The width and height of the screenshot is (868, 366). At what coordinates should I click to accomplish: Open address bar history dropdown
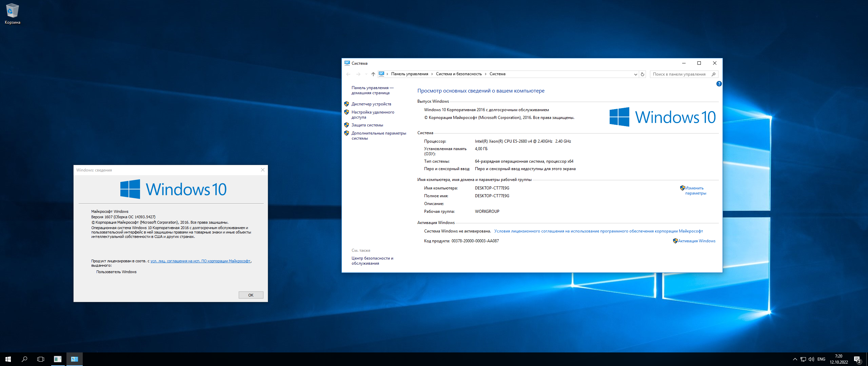636,74
